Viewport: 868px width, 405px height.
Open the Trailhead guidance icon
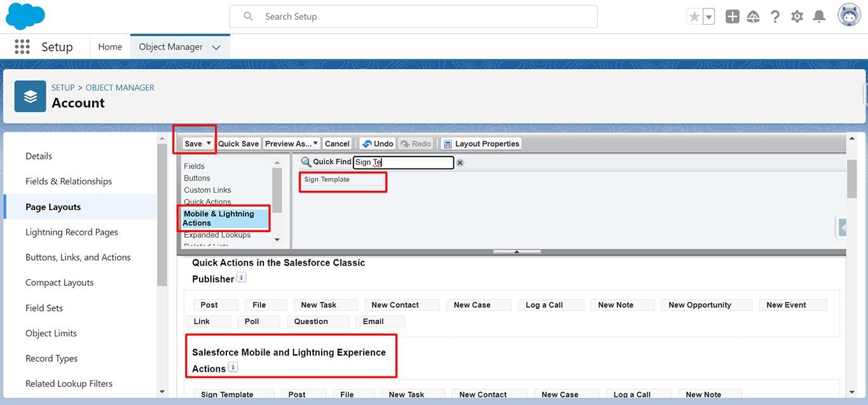tap(754, 17)
